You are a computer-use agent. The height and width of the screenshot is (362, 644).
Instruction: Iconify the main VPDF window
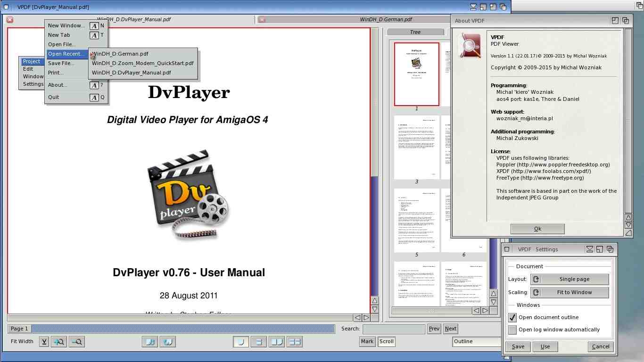point(473,7)
